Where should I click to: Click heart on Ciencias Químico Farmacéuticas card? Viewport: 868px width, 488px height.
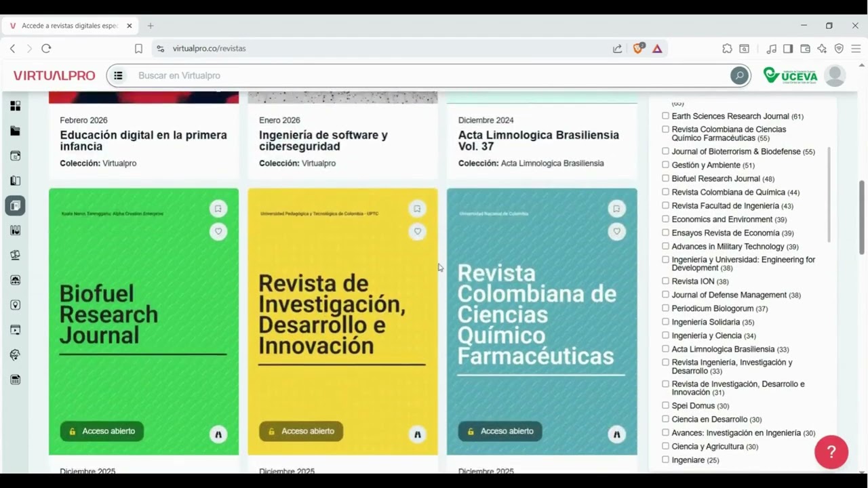click(x=616, y=231)
